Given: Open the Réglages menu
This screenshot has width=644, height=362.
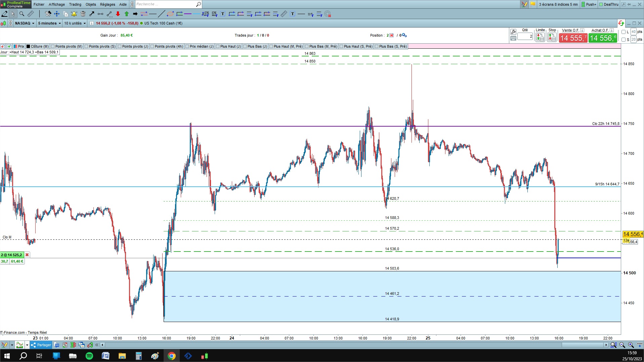Looking at the screenshot, I should [x=108, y=4].
